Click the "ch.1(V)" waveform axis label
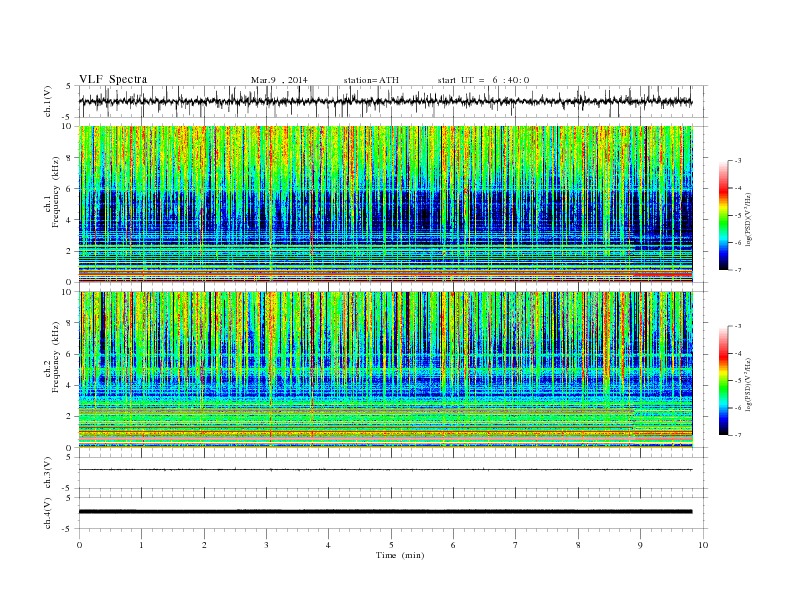Viewport: 792px width, 612px height. click(x=48, y=101)
